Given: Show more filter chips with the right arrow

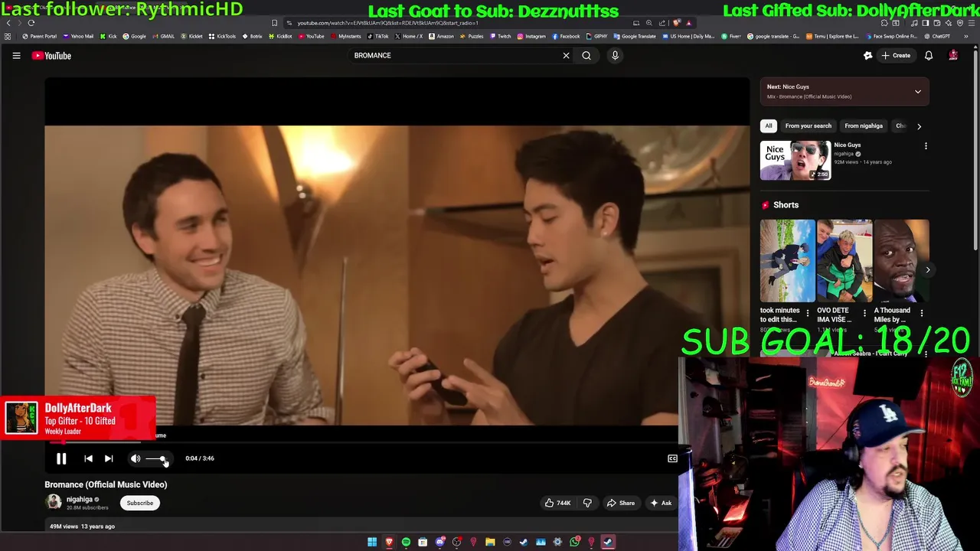Looking at the screenshot, I should [919, 126].
